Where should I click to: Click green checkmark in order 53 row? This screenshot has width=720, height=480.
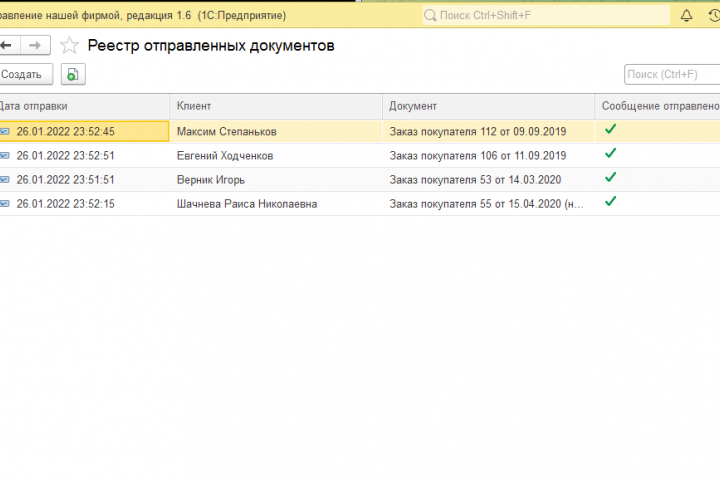pos(610,177)
